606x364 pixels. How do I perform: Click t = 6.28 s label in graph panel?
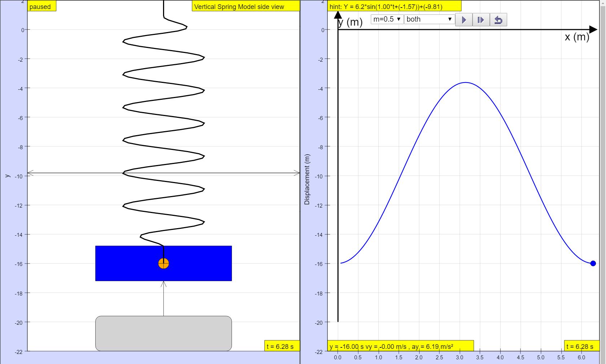tap(581, 346)
